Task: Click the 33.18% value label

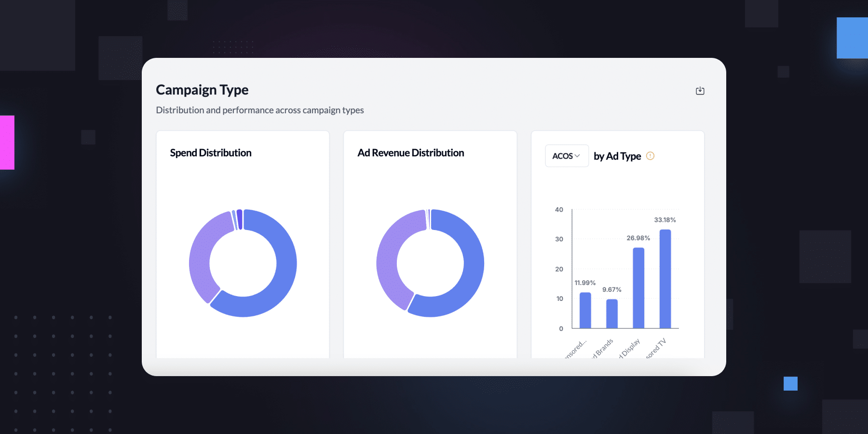Action: [665, 220]
